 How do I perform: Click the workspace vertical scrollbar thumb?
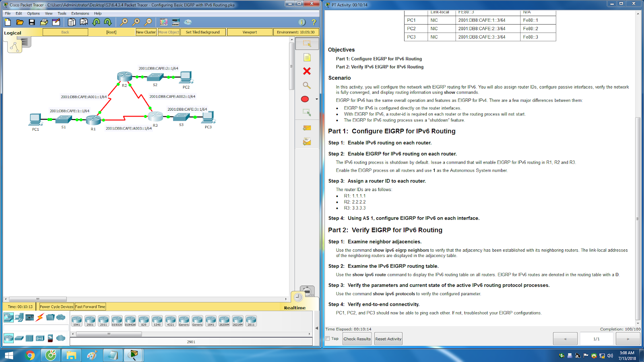(292, 66)
